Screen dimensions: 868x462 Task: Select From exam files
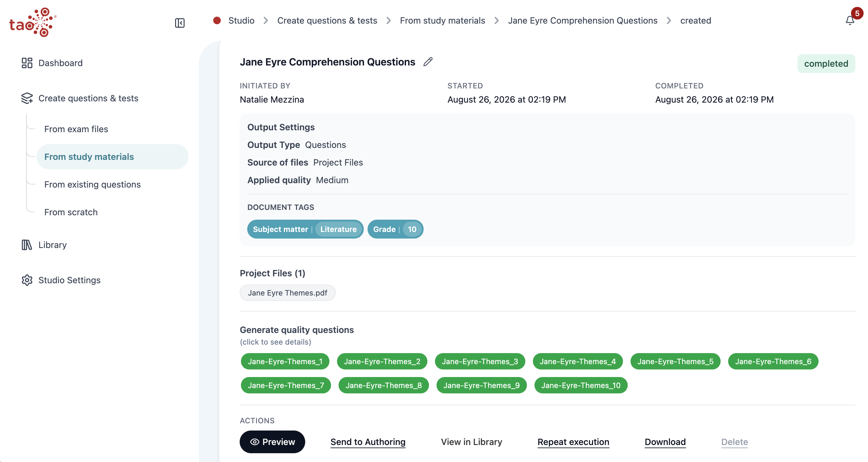click(76, 129)
